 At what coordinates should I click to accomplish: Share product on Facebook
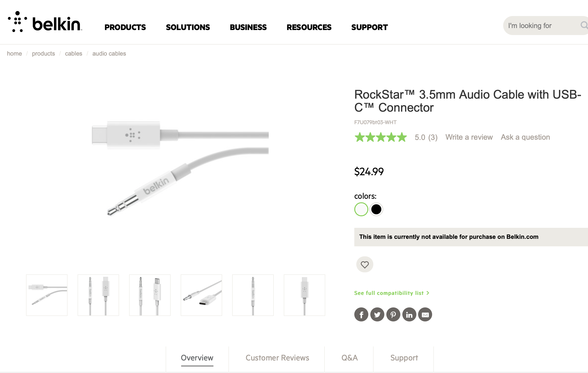pos(361,314)
